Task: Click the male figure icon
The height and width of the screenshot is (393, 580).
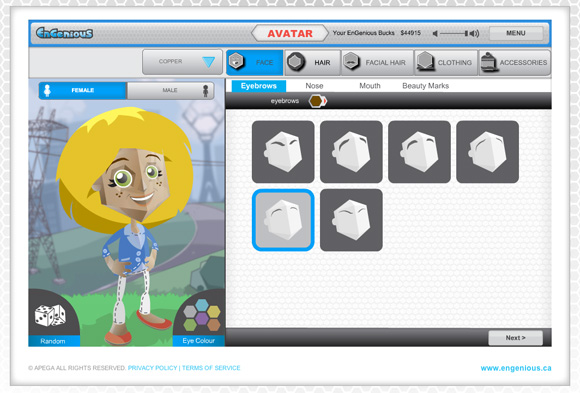Action: click(206, 90)
